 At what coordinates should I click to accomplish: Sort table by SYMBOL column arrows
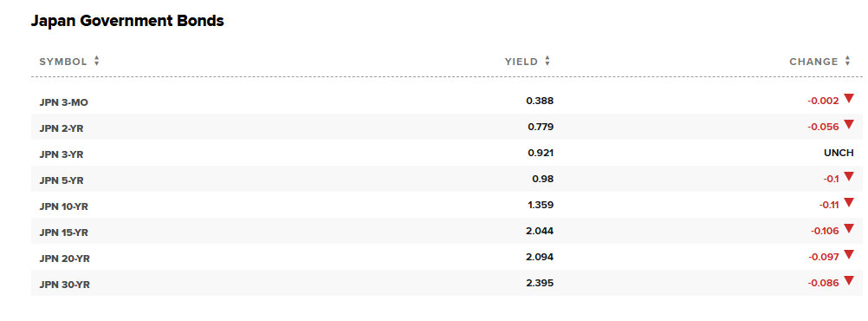[x=97, y=62]
